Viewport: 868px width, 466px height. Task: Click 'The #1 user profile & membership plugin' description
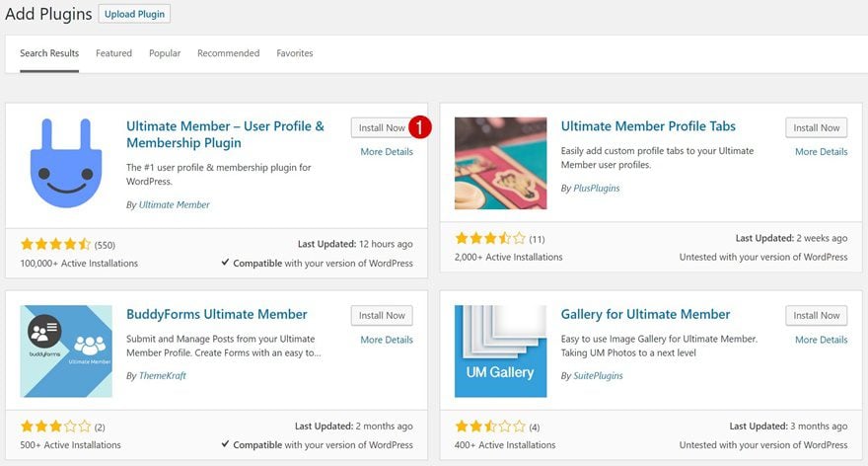click(219, 174)
